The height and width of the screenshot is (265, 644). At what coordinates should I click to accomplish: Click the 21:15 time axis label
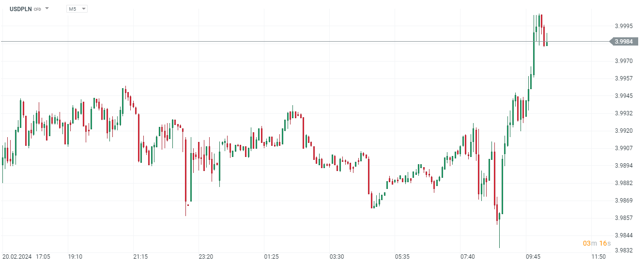(140, 256)
